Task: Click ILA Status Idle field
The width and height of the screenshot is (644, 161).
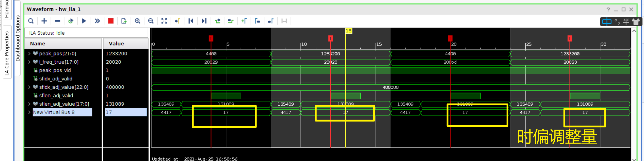Action: coord(86,33)
